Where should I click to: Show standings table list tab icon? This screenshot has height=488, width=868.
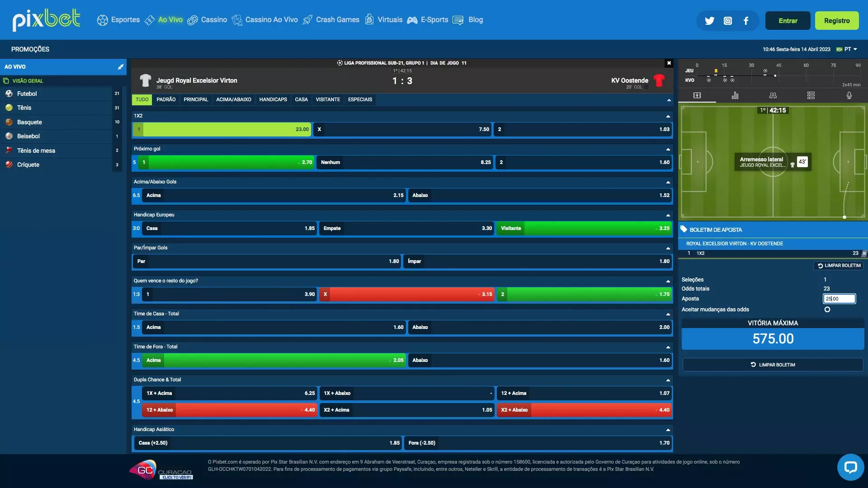811,95
